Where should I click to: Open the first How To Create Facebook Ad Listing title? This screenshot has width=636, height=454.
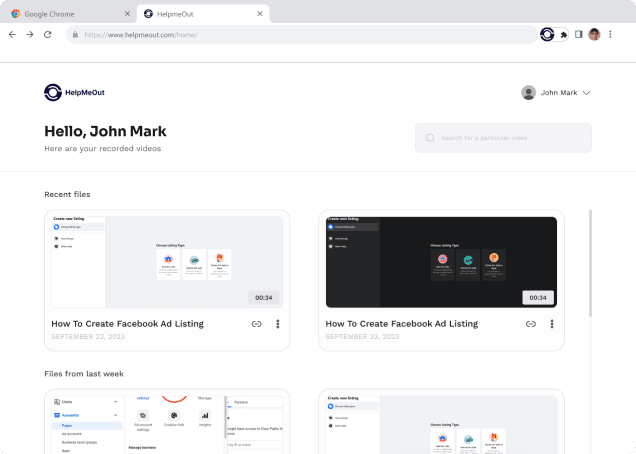coord(127,324)
